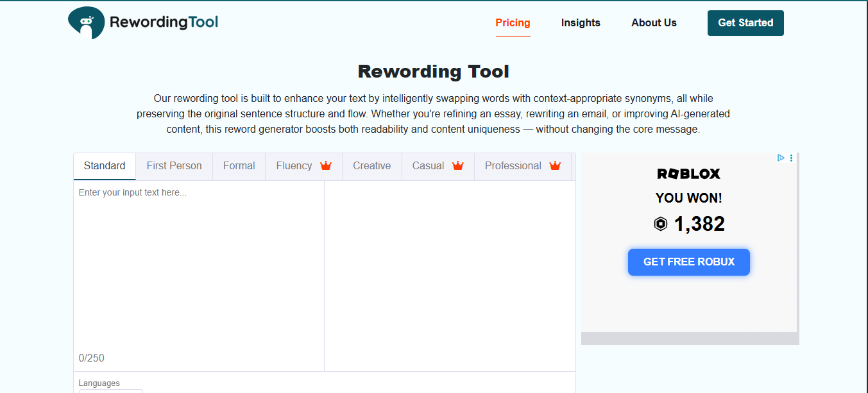
Task: Click the AdChoices triangle icon on ad
Action: pos(781,158)
